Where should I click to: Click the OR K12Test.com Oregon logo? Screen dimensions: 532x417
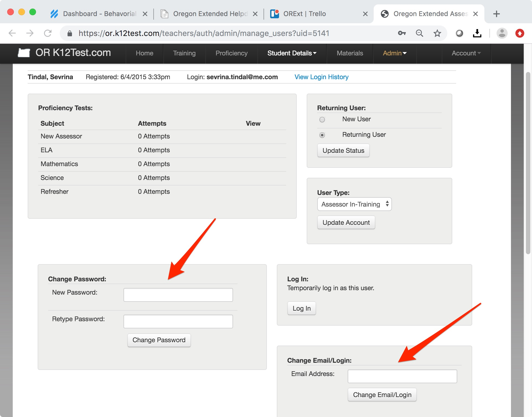click(x=24, y=53)
